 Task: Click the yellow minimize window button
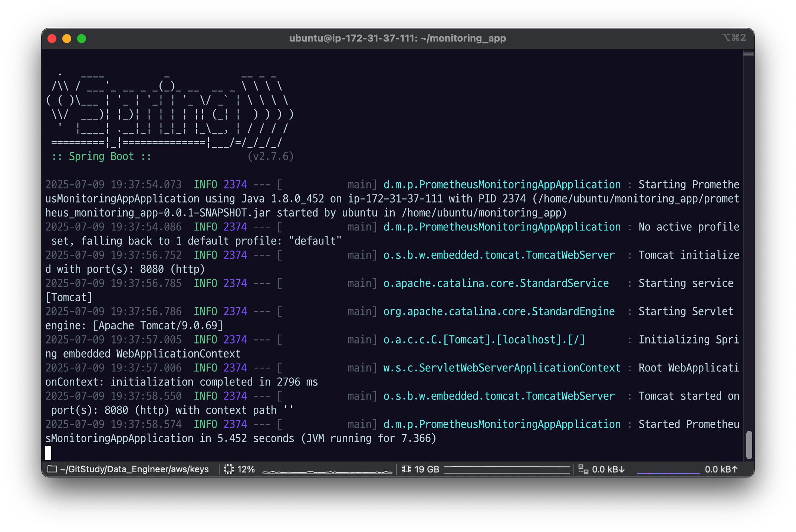point(67,39)
